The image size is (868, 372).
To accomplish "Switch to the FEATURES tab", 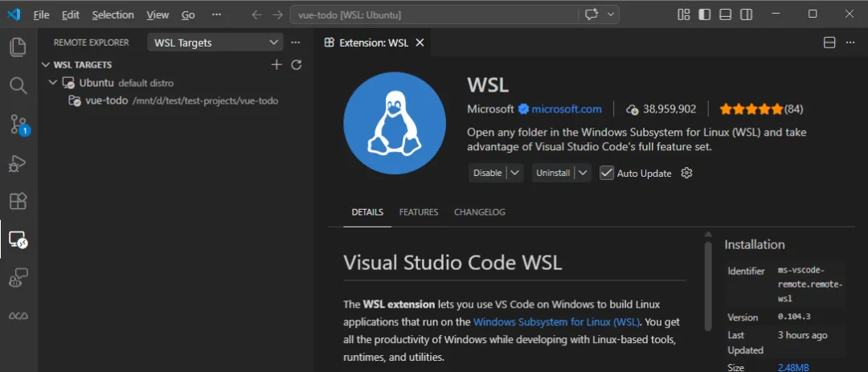I will pos(419,212).
